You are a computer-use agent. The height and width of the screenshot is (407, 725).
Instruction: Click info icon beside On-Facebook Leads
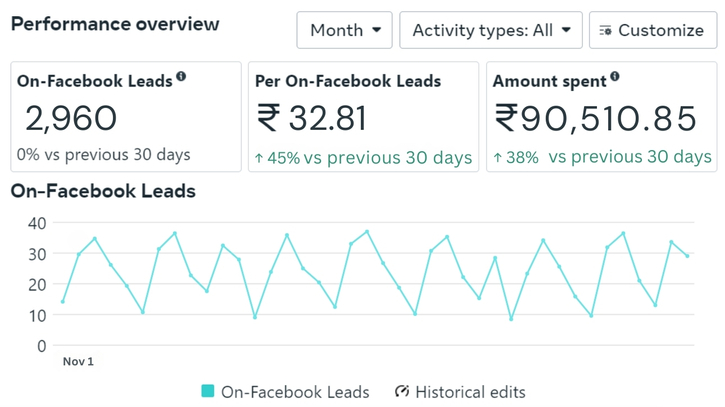(x=181, y=77)
